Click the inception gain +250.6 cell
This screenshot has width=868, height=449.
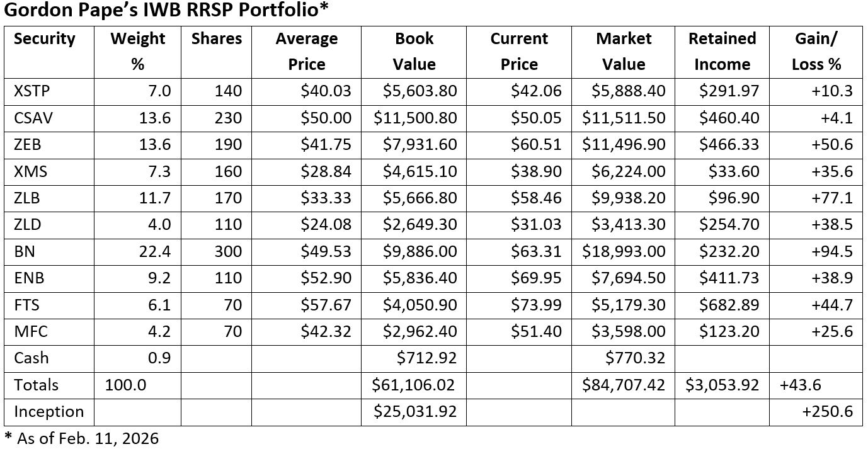(x=827, y=412)
